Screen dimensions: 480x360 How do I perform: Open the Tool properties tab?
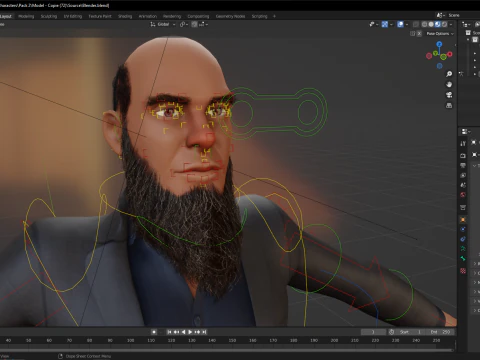463,144
